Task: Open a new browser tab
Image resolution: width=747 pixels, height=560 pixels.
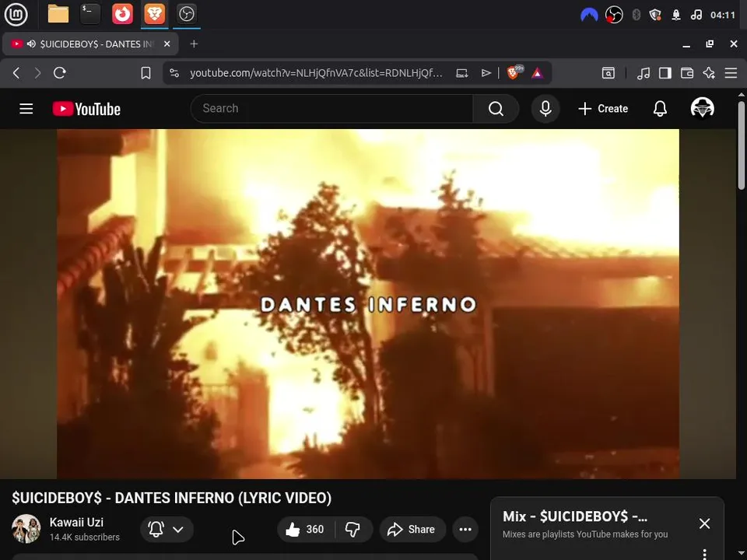Action: coord(194,44)
